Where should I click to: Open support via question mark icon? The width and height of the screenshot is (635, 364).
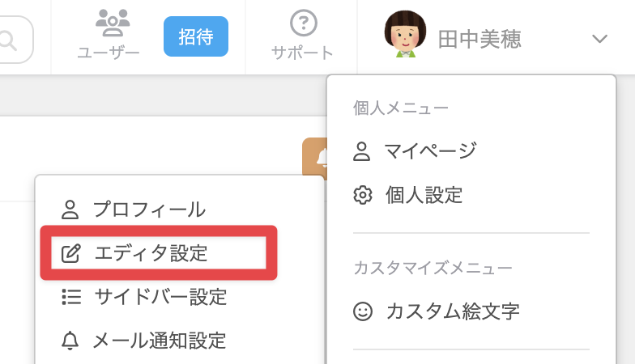tap(303, 23)
